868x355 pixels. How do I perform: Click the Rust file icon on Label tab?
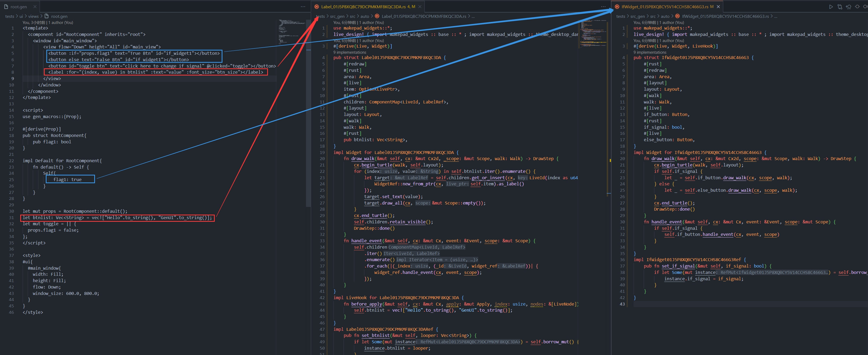click(317, 7)
